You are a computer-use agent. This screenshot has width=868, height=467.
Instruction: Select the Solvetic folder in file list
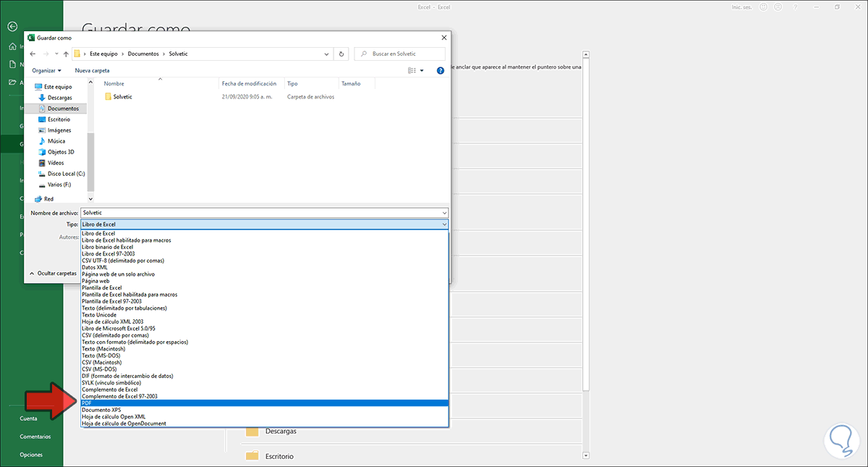(x=122, y=96)
